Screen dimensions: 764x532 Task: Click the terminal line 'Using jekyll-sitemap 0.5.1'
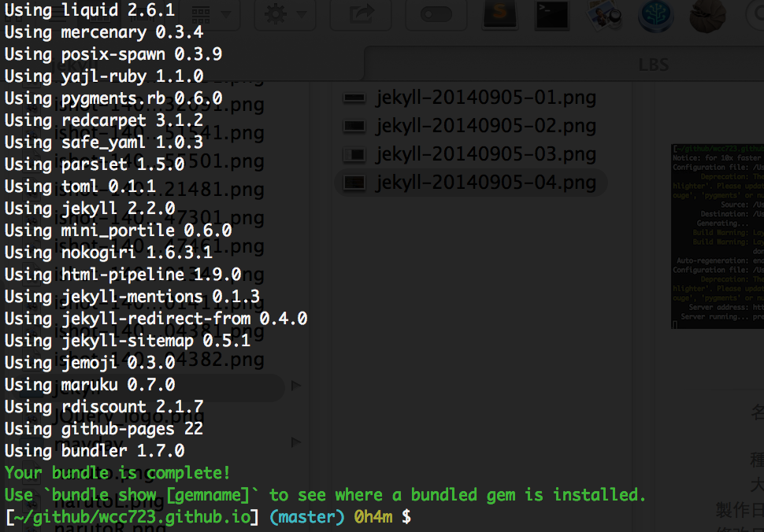pos(128,340)
